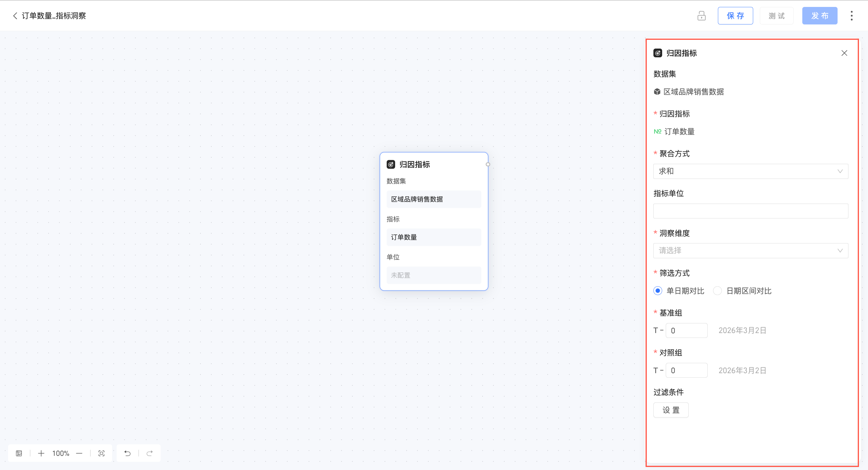Focus the 指标单位 input field
This screenshot has height=470, width=868.
pos(750,211)
